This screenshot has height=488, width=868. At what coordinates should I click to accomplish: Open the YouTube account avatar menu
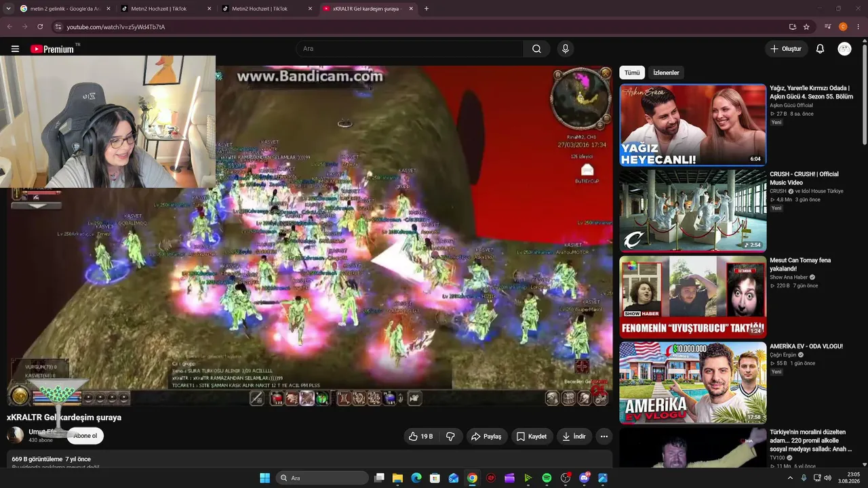(x=844, y=49)
